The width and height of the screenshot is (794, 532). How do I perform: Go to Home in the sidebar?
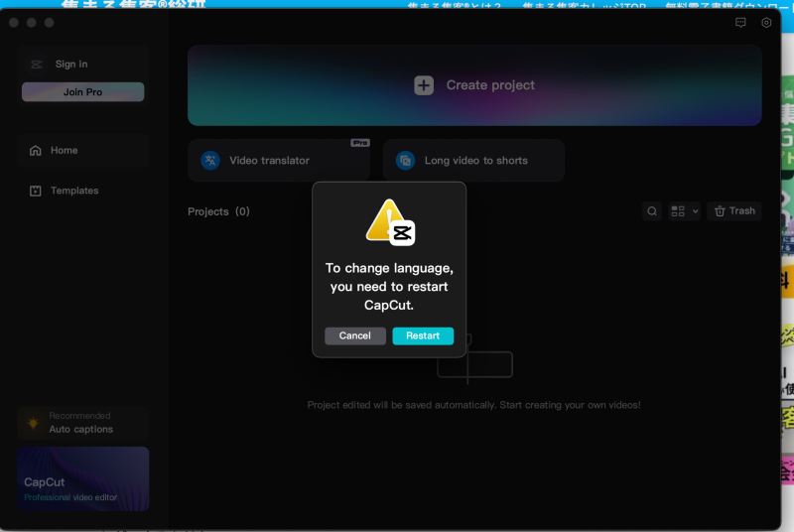[x=65, y=151]
